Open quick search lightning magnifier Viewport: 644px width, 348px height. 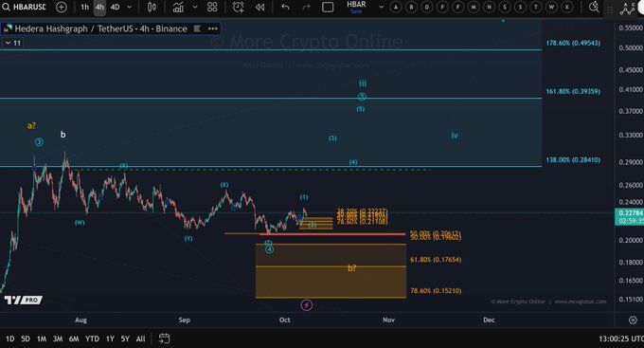coord(594,7)
